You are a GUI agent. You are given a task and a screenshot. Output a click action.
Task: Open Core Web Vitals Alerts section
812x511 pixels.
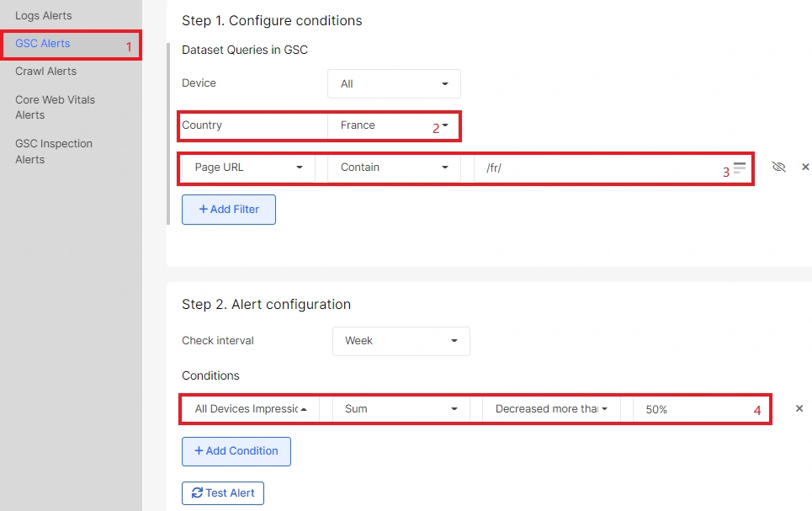click(55, 107)
